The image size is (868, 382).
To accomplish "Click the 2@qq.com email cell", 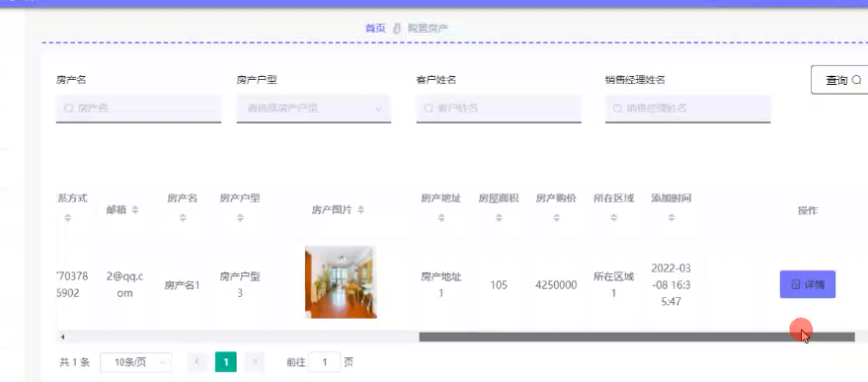I will 125,284.
